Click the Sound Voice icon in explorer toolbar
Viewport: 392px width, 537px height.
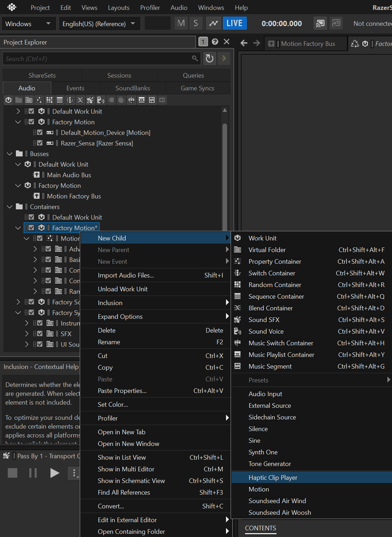click(101, 100)
